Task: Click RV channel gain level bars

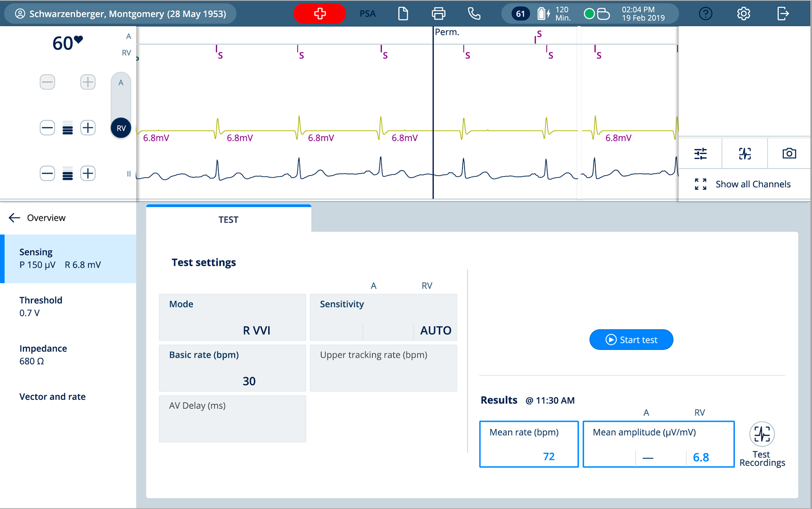Action: (68, 128)
